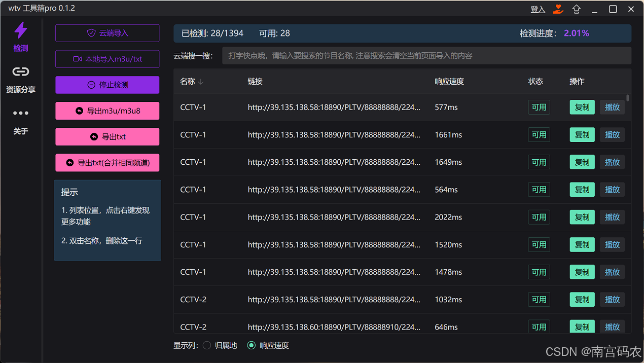Click the 云端导入 button
Image resolution: width=644 pixels, height=363 pixels.
108,33
